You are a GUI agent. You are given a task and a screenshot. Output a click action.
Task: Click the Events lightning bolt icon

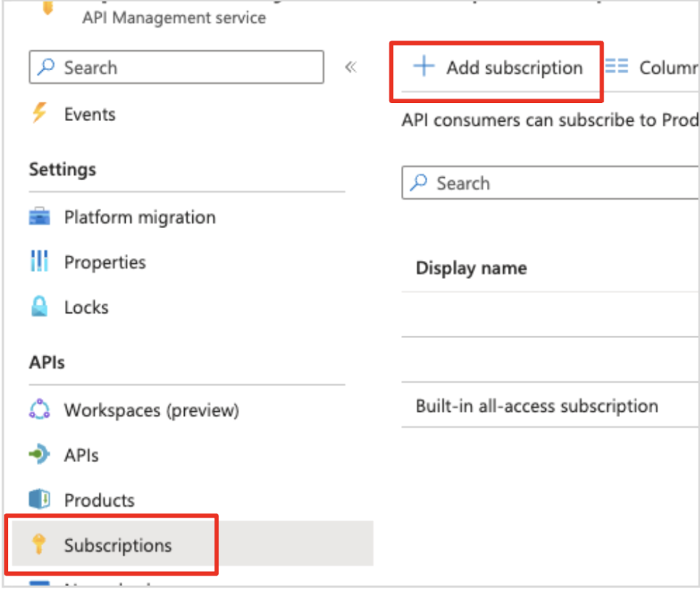pos(39,114)
